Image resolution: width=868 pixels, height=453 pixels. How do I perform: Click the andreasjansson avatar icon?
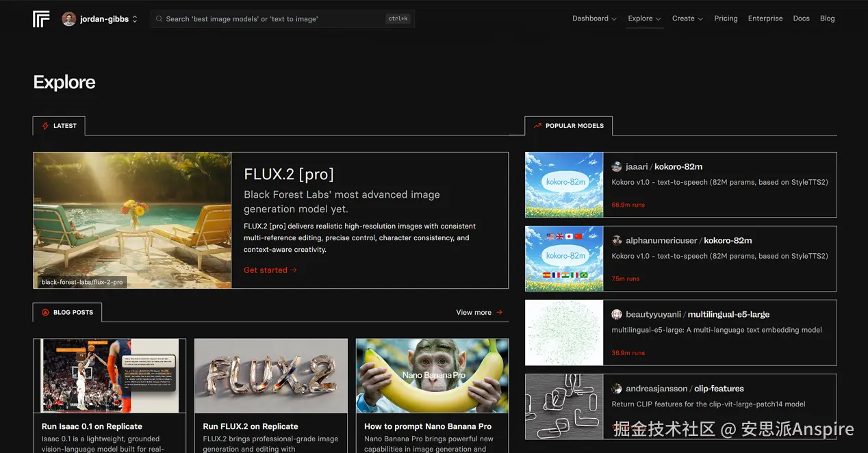tap(617, 389)
